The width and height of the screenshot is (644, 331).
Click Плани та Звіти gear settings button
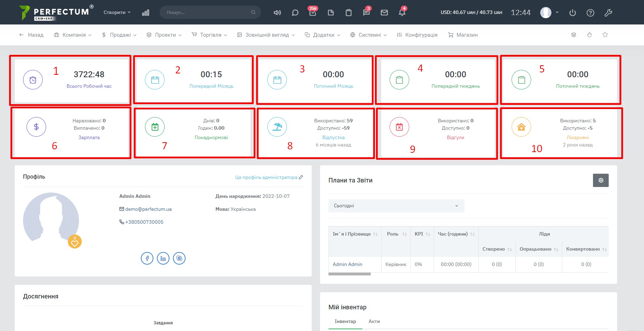(x=601, y=180)
